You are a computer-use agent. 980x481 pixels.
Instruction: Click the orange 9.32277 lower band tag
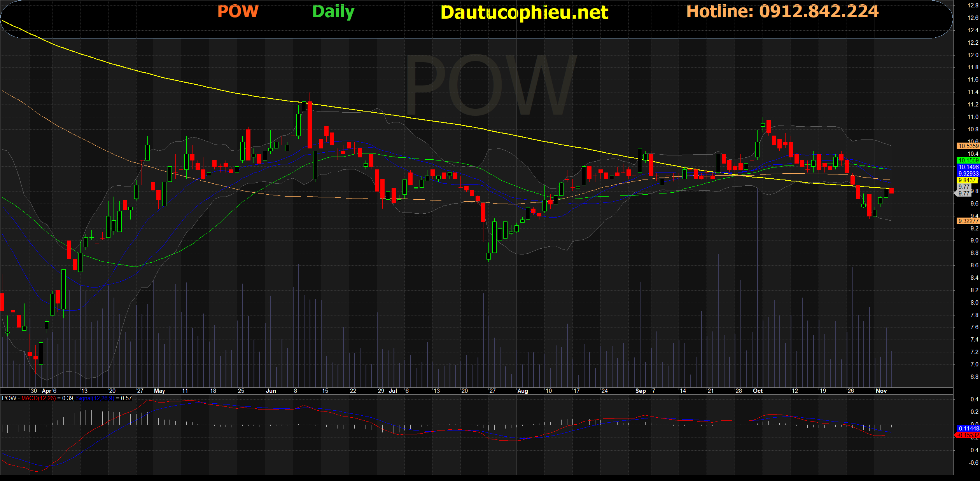tap(968, 221)
